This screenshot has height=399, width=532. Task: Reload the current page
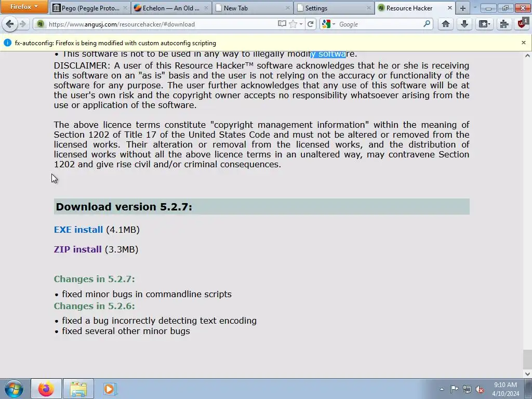click(x=310, y=24)
